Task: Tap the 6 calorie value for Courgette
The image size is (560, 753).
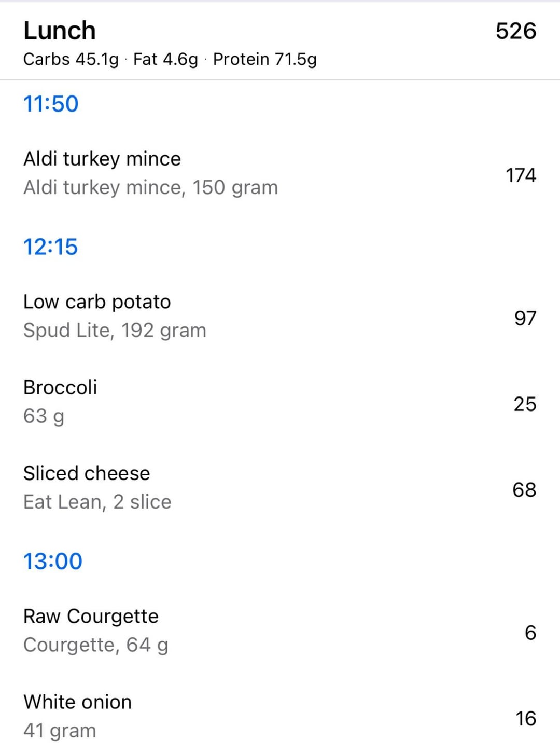Action: pos(530,633)
